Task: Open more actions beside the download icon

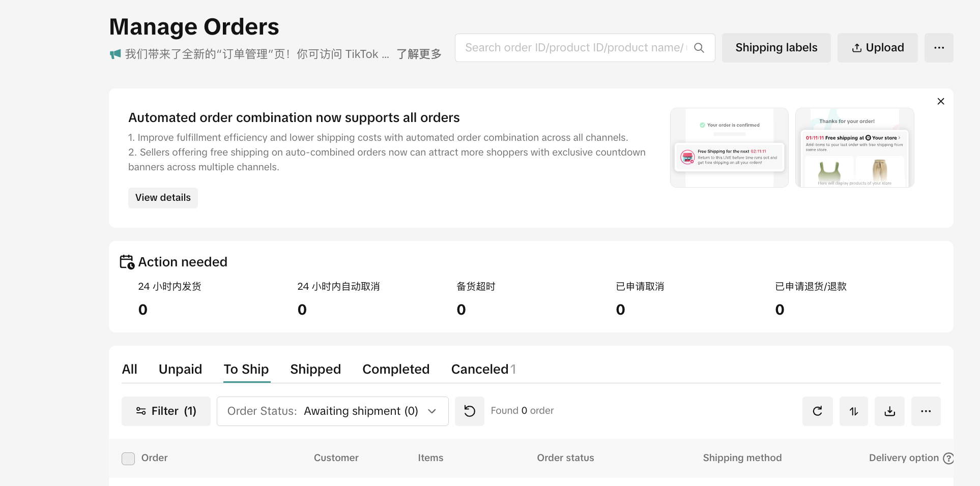Action: point(926,411)
